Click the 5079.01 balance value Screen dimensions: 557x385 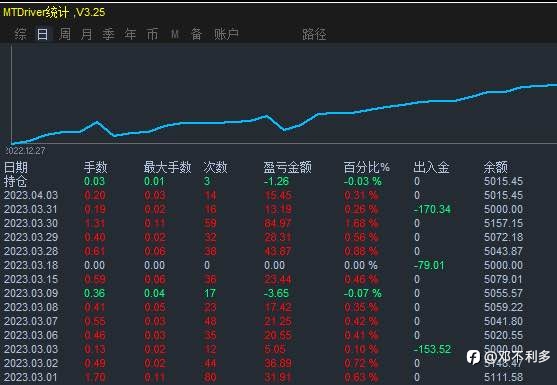point(503,279)
